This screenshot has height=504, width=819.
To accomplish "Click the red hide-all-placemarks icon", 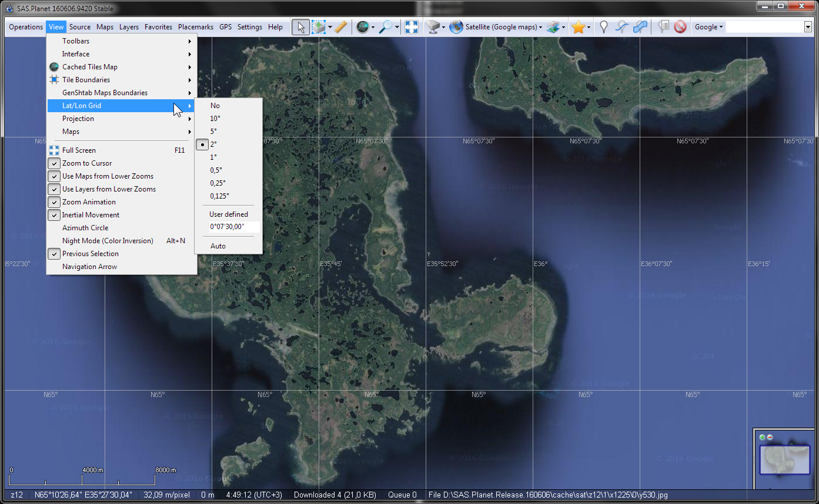I will click(x=680, y=27).
